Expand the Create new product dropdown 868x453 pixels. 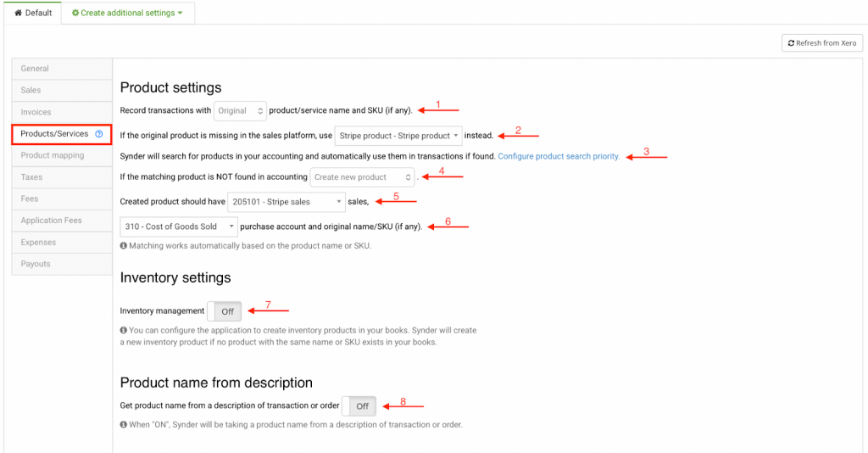click(362, 177)
